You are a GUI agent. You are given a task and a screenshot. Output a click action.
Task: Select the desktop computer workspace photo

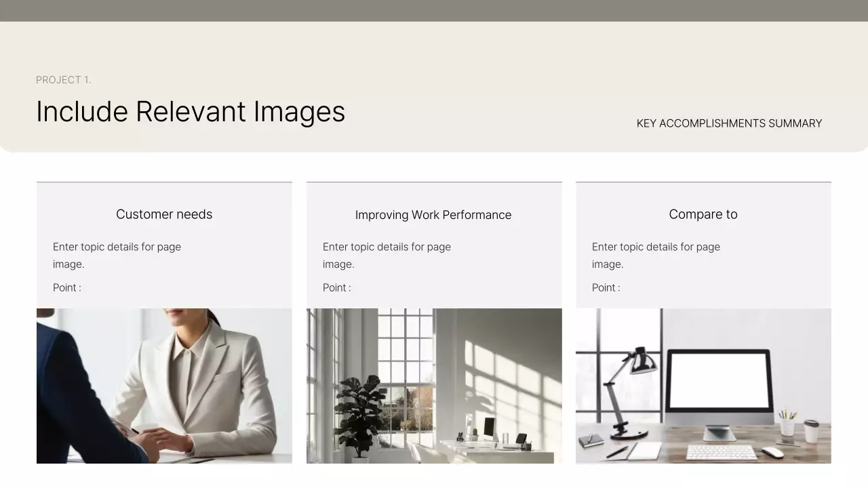point(703,386)
